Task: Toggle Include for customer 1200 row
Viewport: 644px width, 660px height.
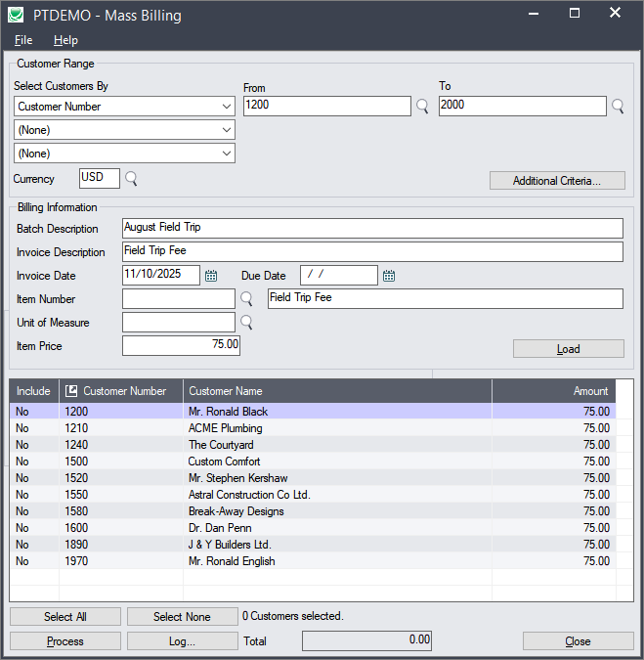Action: pos(23,412)
